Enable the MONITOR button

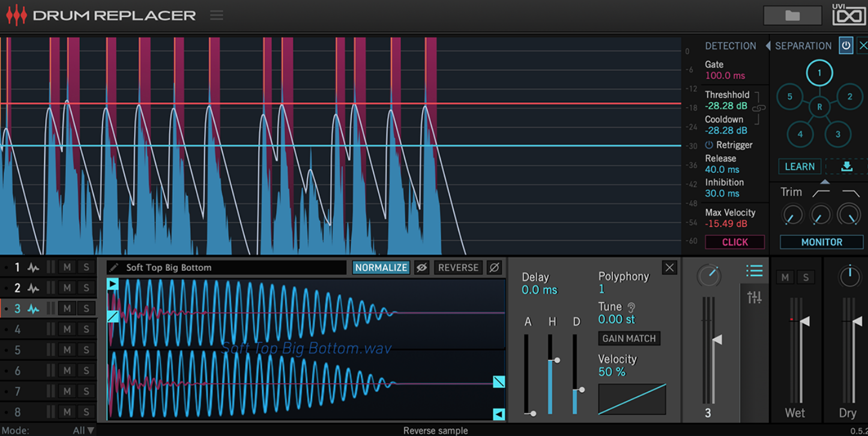point(821,242)
